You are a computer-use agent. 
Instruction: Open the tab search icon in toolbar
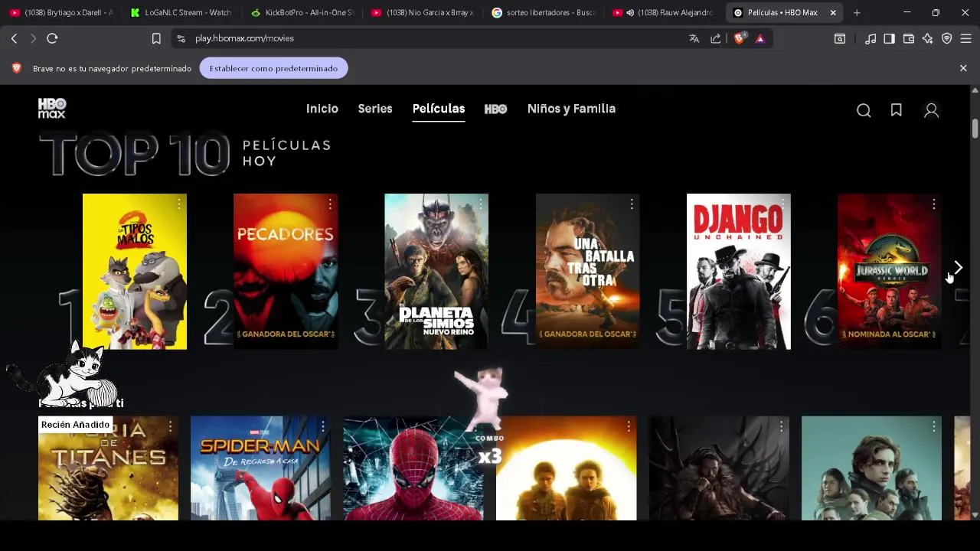(x=840, y=38)
